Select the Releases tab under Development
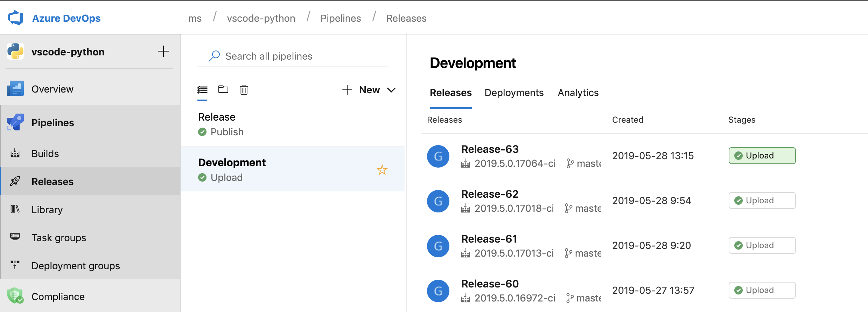This screenshot has height=312, width=868. pyautogui.click(x=450, y=93)
